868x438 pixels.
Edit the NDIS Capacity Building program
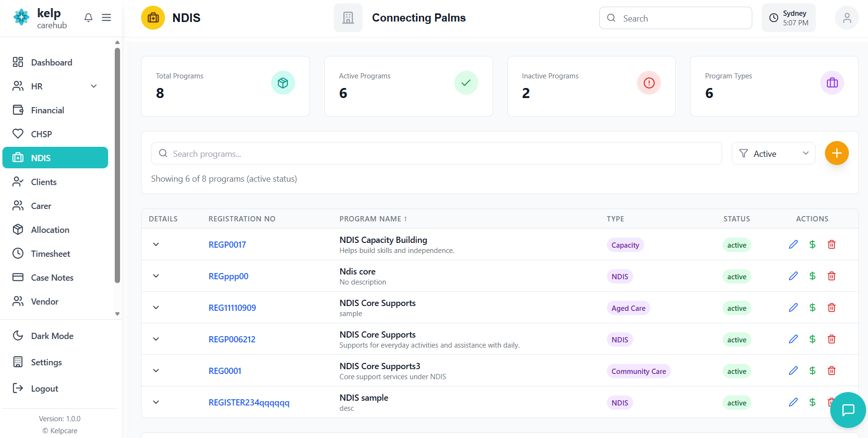pyautogui.click(x=793, y=244)
